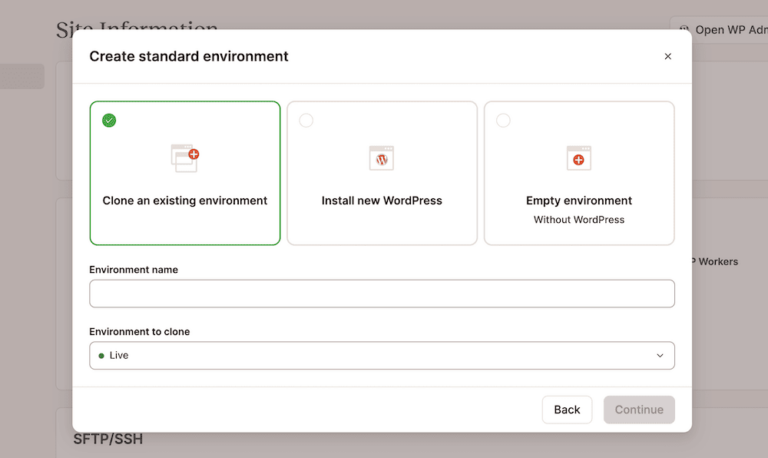Open the Environment to clone dropdown
The image size is (768, 458).
[382, 355]
